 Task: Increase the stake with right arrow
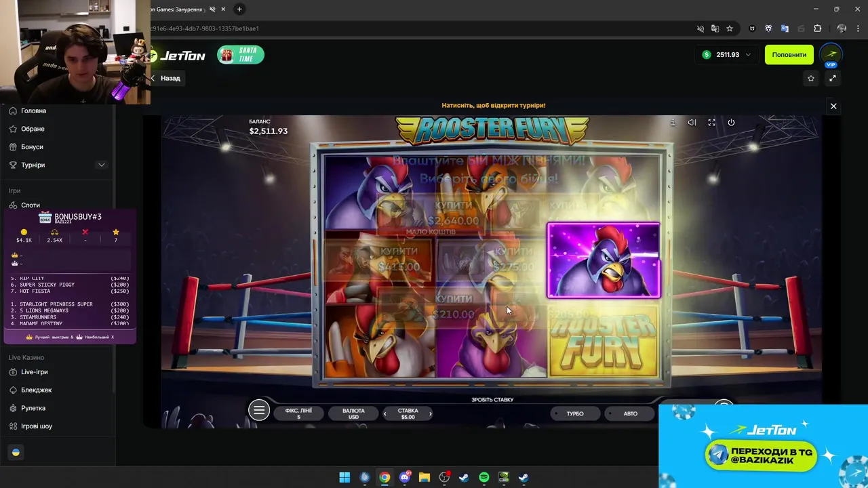point(430,413)
